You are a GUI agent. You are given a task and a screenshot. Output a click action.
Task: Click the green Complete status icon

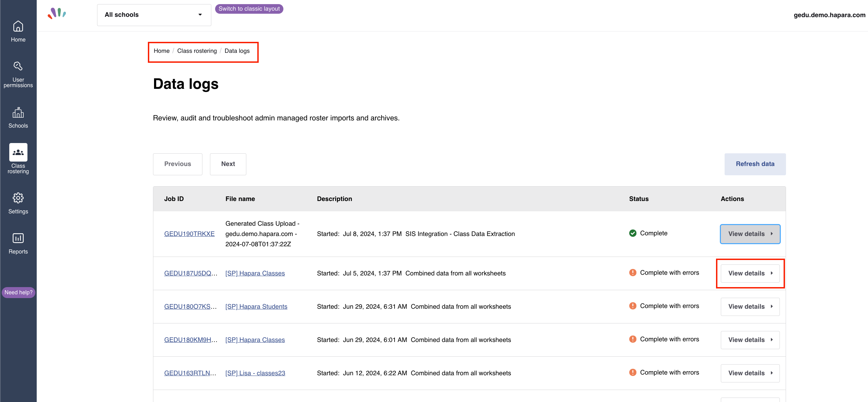(x=633, y=233)
